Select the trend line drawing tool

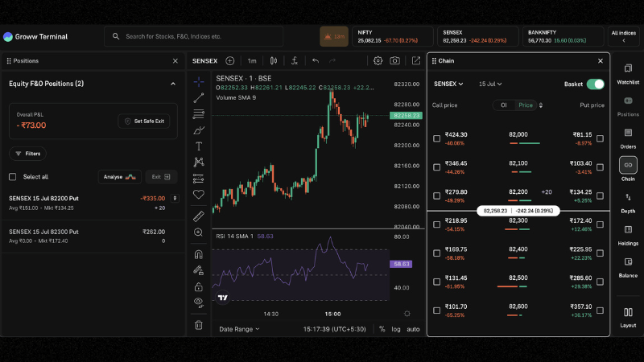click(199, 97)
